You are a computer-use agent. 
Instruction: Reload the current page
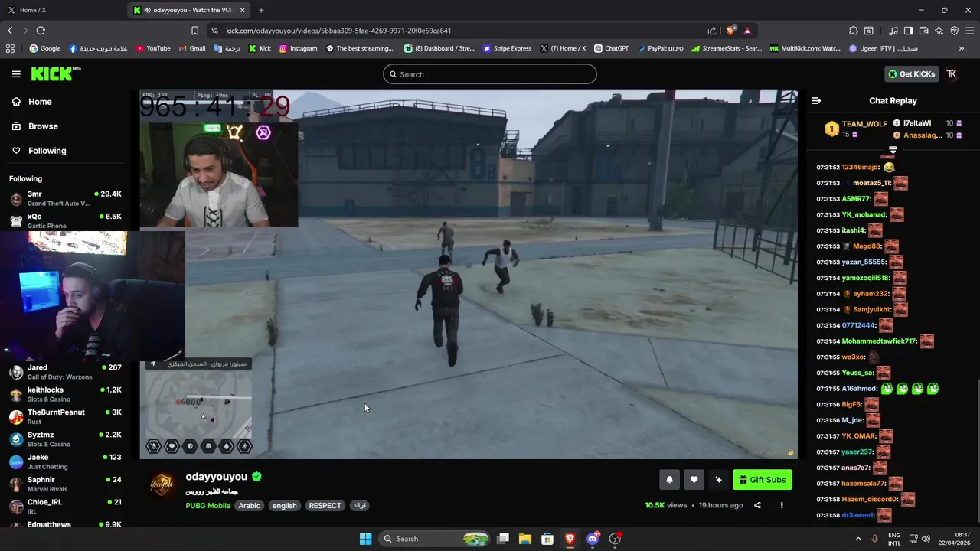coord(41,31)
